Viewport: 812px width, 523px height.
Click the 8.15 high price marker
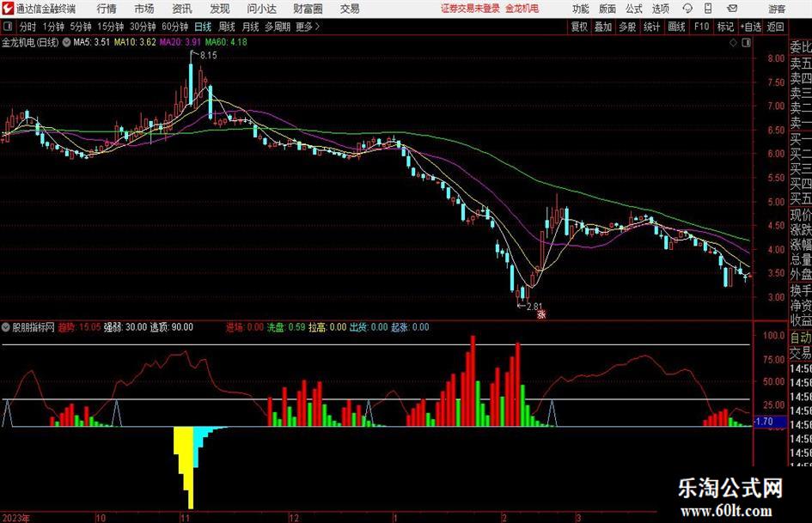click(x=208, y=56)
